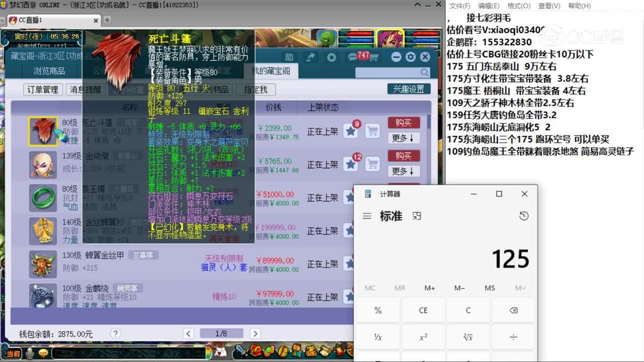The width and height of the screenshot is (644, 362).
Task: Open Calculator's history icon
Action: pyautogui.click(x=525, y=216)
